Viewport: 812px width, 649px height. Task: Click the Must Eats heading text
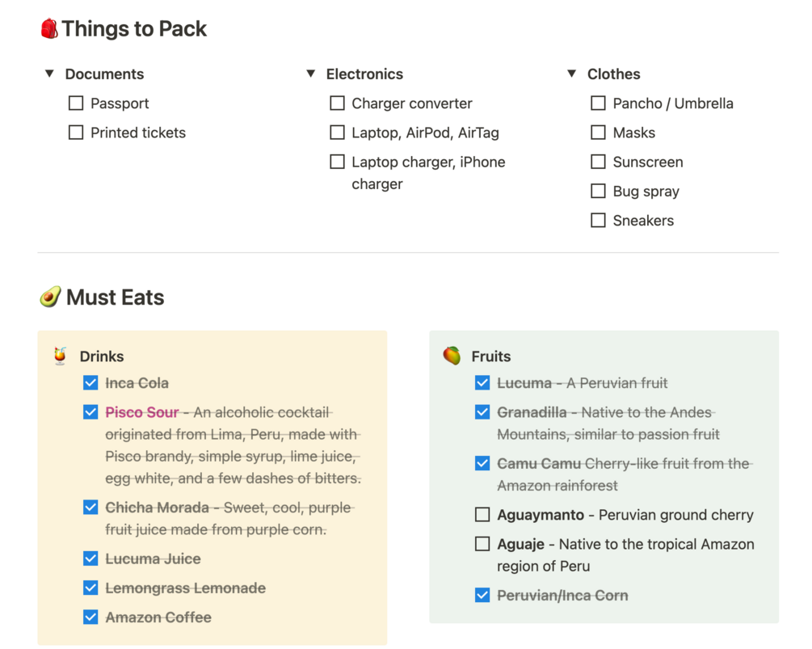coord(115,297)
